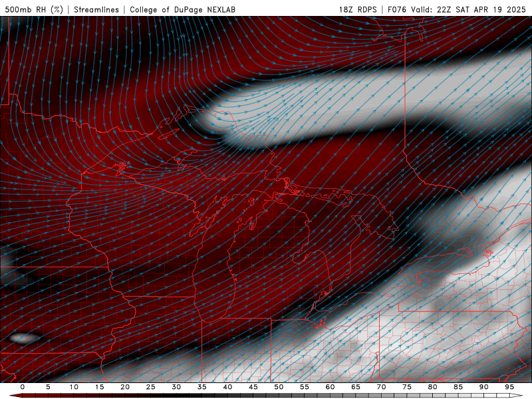Click the colorbar tick label "65"
This screenshot has height=399, width=532.
(356, 387)
